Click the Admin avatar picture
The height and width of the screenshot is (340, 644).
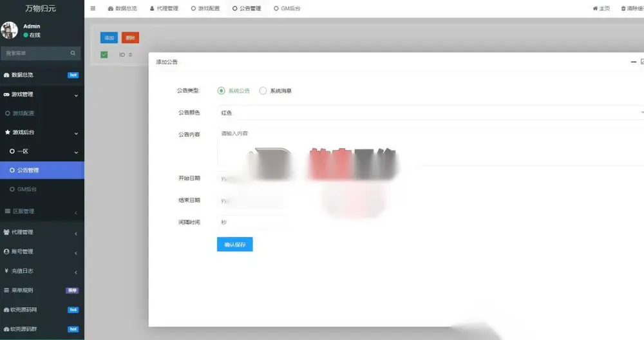tap(9, 30)
